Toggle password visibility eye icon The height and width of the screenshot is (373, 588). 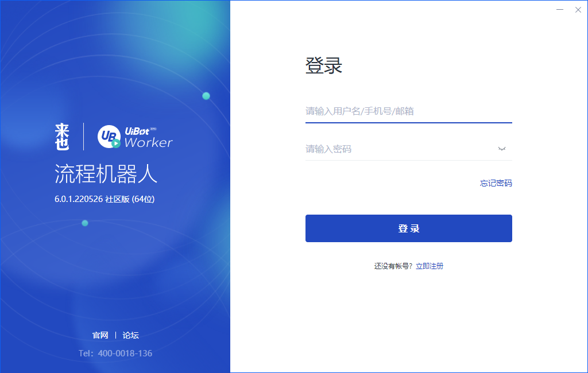pyautogui.click(x=502, y=149)
